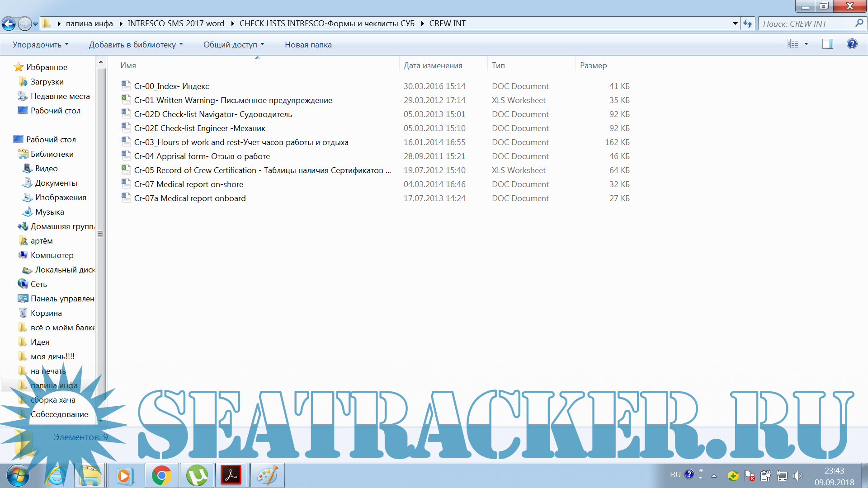The height and width of the screenshot is (488, 868).
Task: Open the uTorrent taskbar icon
Action: tap(197, 475)
